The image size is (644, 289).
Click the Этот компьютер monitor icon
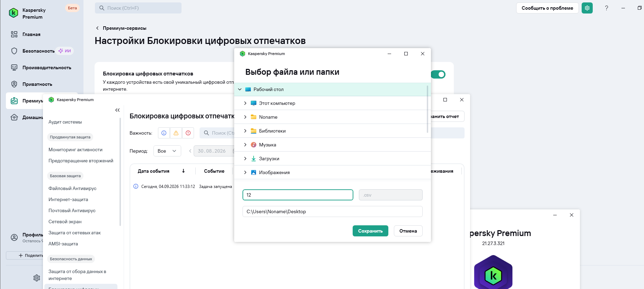click(x=254, y=103)
